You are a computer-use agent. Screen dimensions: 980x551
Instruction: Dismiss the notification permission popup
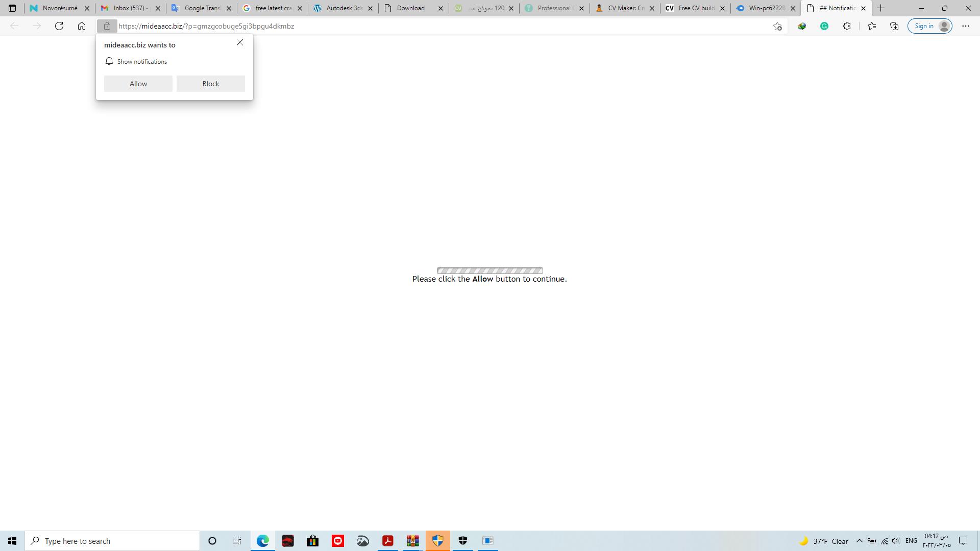tap(240, 43)
